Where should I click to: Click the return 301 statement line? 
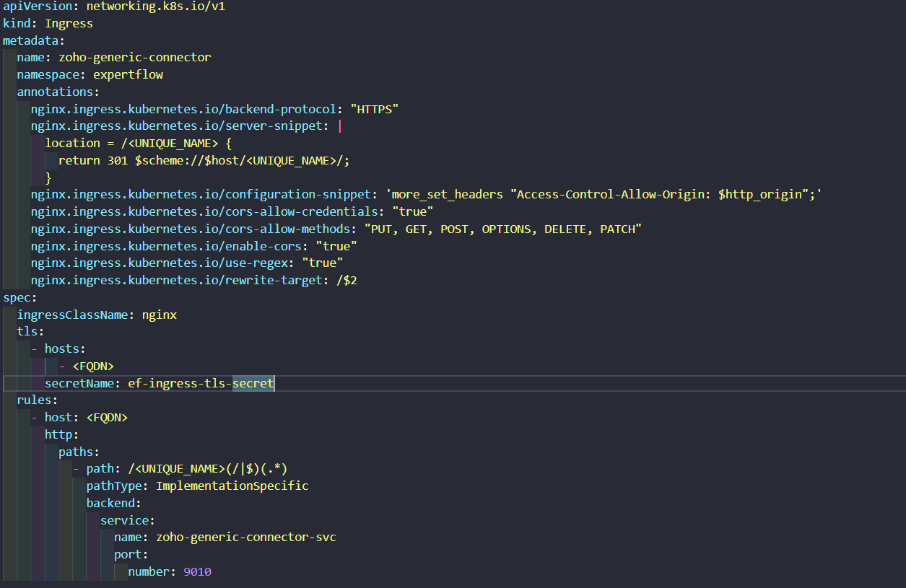point(204,160)
